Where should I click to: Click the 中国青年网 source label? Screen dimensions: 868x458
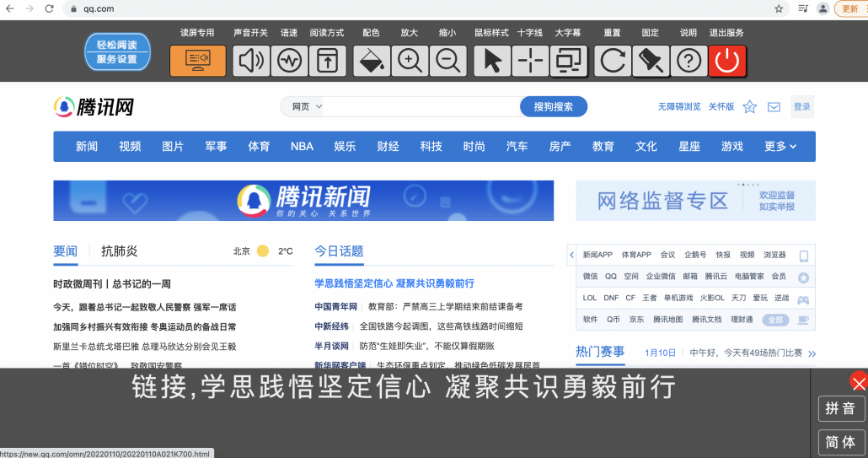(336, 306)
